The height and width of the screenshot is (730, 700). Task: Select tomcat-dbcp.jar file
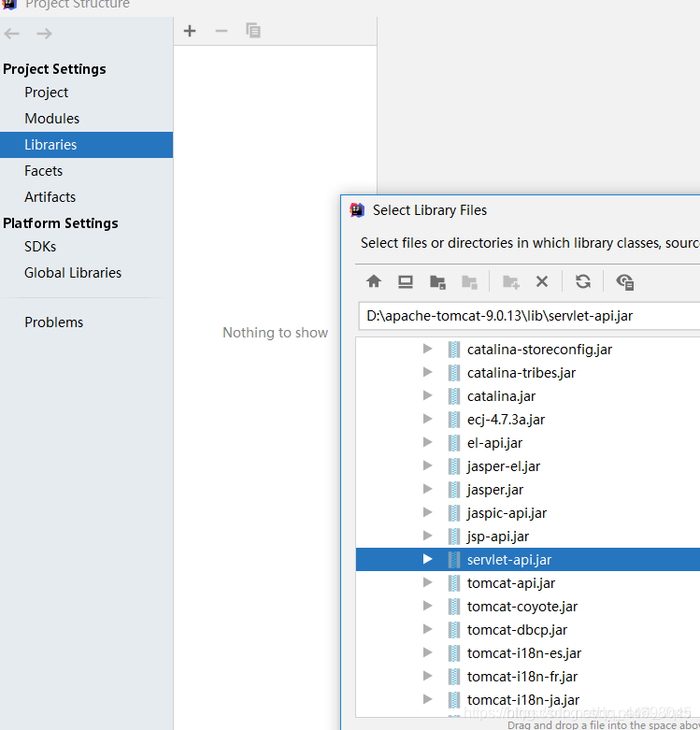click(517, 630)
